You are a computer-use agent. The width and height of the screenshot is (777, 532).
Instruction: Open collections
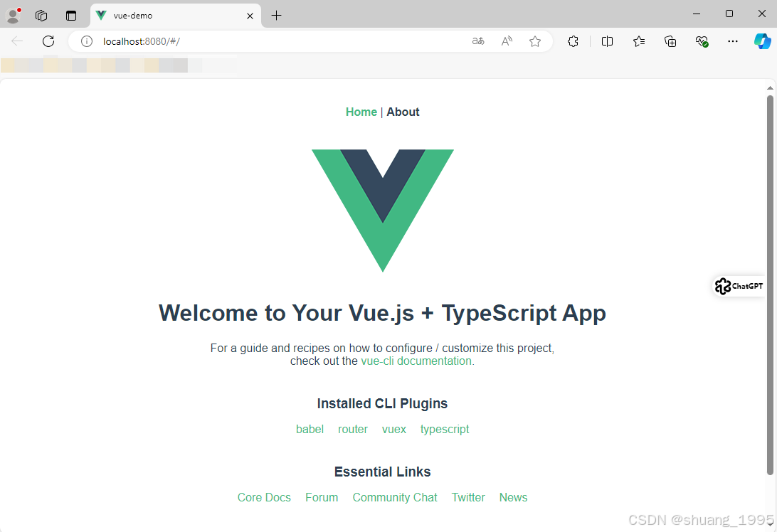click(670, 42)
